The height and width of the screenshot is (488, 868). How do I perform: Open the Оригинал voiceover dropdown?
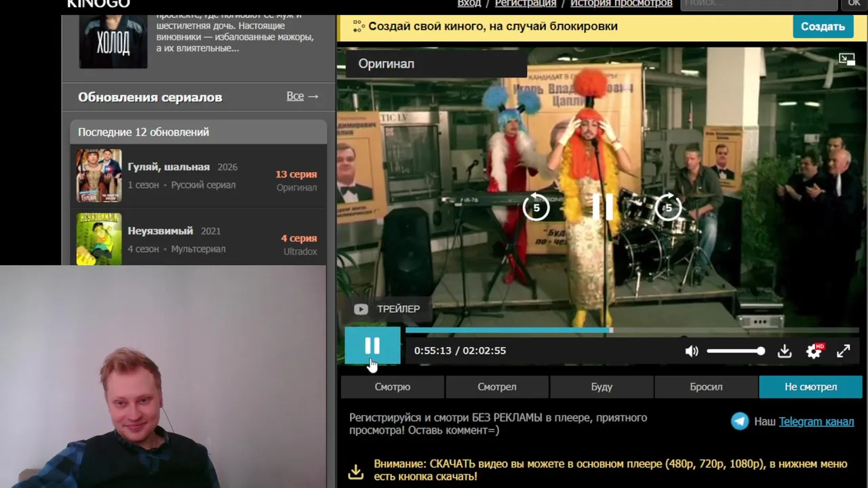437,64
